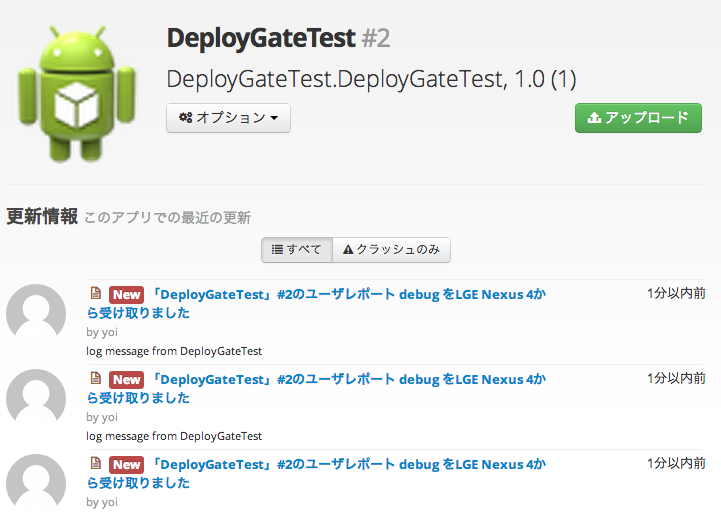
Task: Click the second report's 1分以内前 timestamp
Action: 676,378
